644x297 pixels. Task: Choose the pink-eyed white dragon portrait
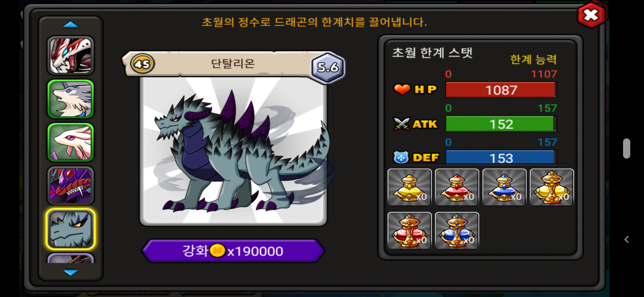pyautogui.click(x=71, y=142)
